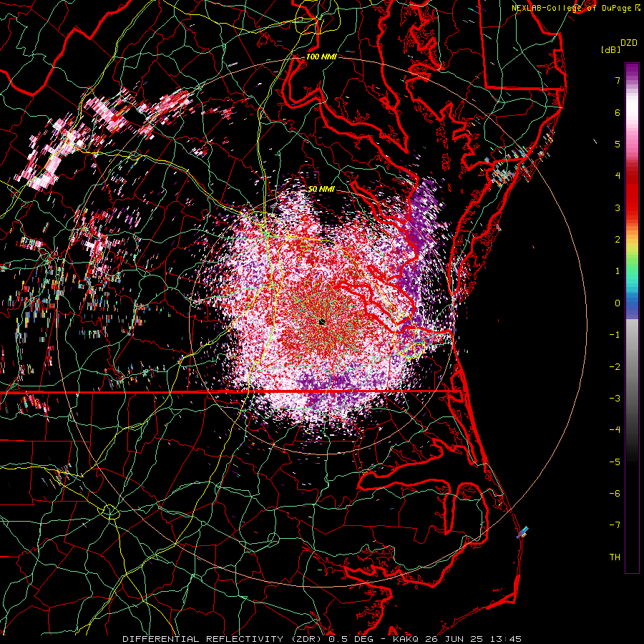This screenshot has height=644, width=644.
Task: Click the -2 value on the scale
Action: tap(615, 367)
